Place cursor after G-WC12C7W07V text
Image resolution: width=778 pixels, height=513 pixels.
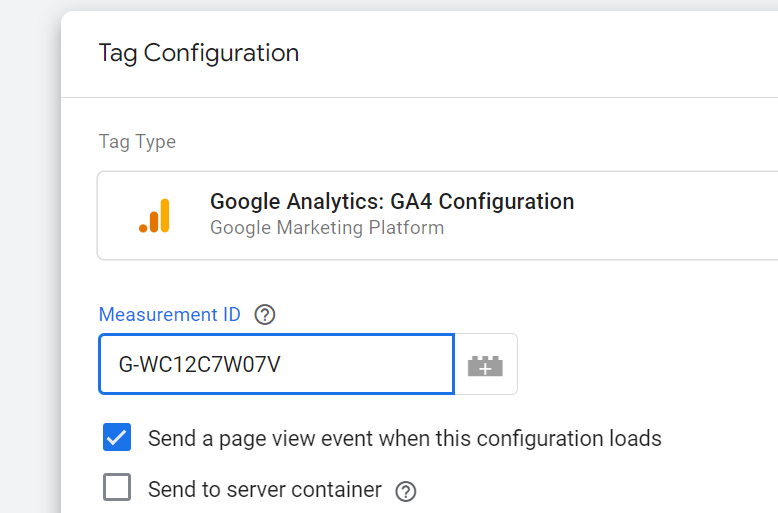[x=282, y=365]
